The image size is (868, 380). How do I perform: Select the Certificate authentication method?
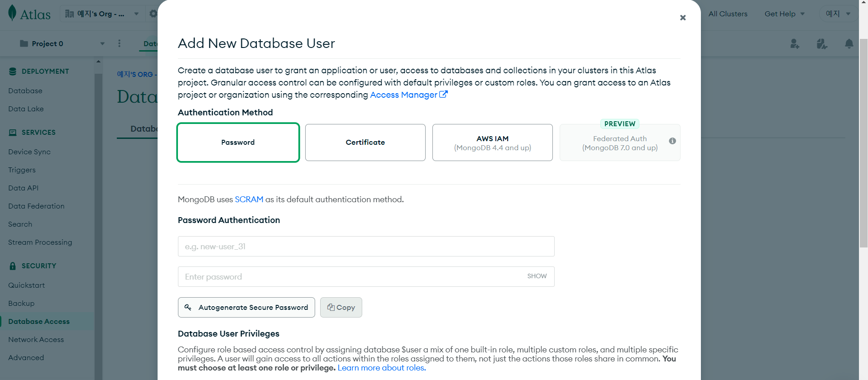click(x=365, y=142)
